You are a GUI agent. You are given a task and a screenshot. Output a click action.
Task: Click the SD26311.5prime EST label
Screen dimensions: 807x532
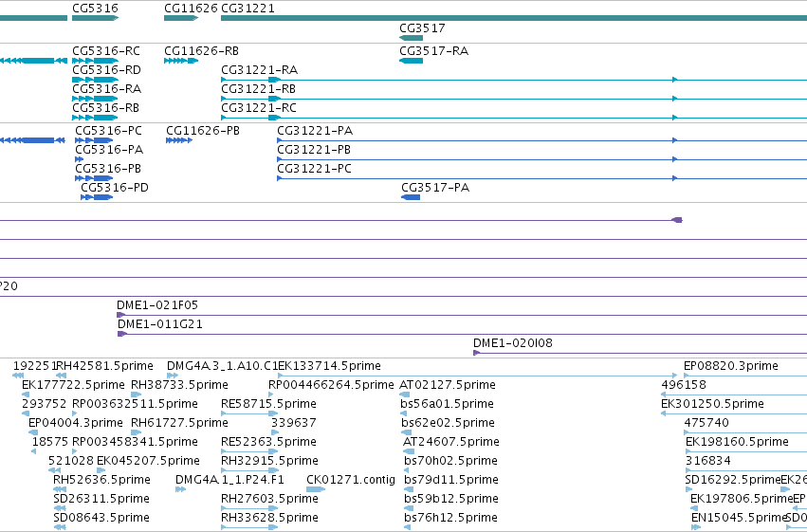(101, 499)
